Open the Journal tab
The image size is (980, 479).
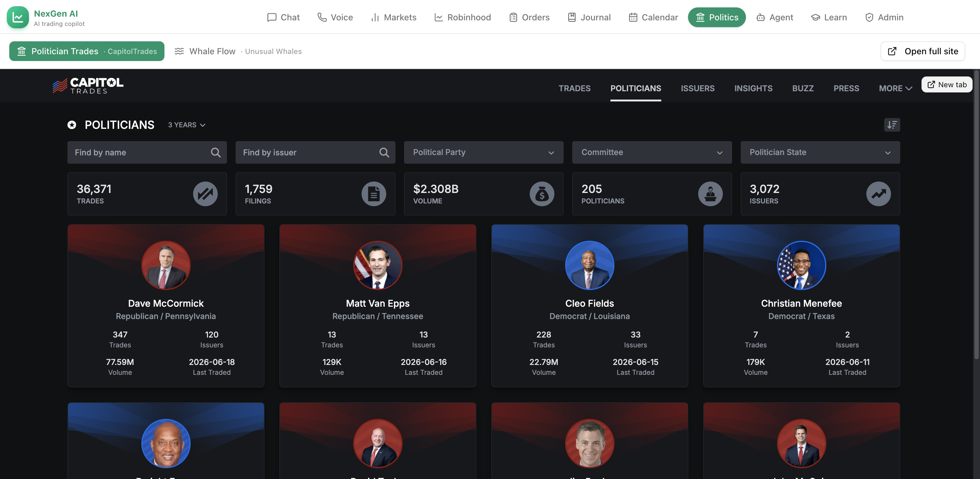589,17
